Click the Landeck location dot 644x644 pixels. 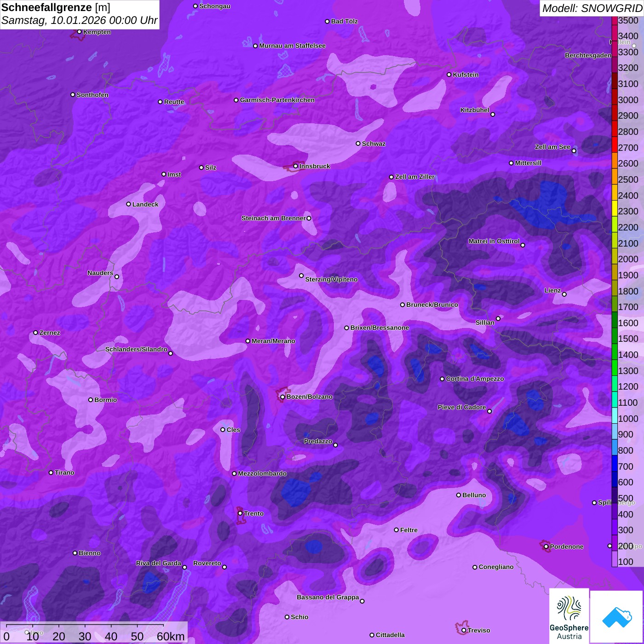click(x=129, y=204)
